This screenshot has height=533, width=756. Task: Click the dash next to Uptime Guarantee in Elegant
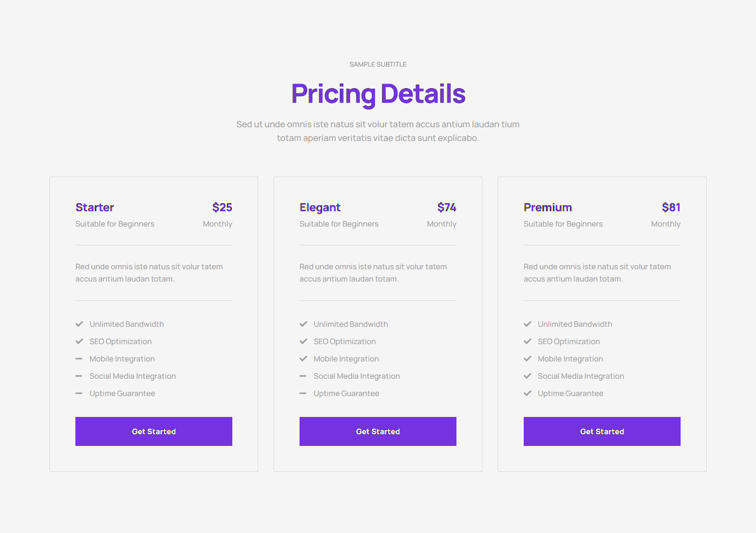304,393
